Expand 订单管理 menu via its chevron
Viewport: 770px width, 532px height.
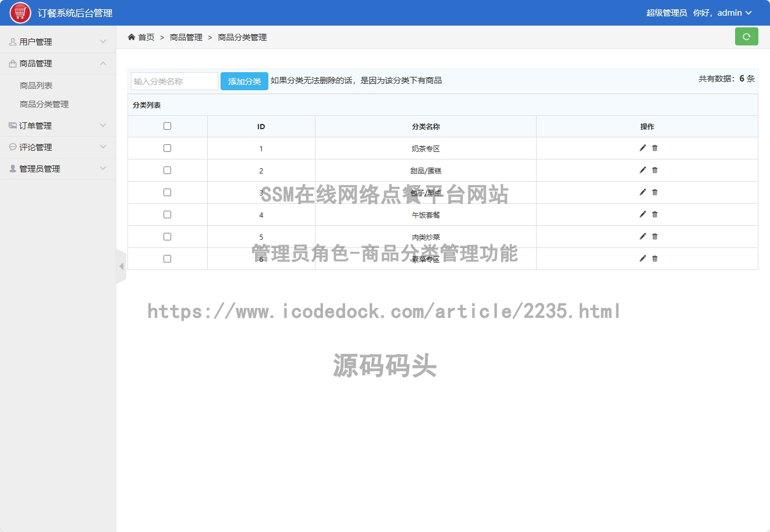pos(103,126)
